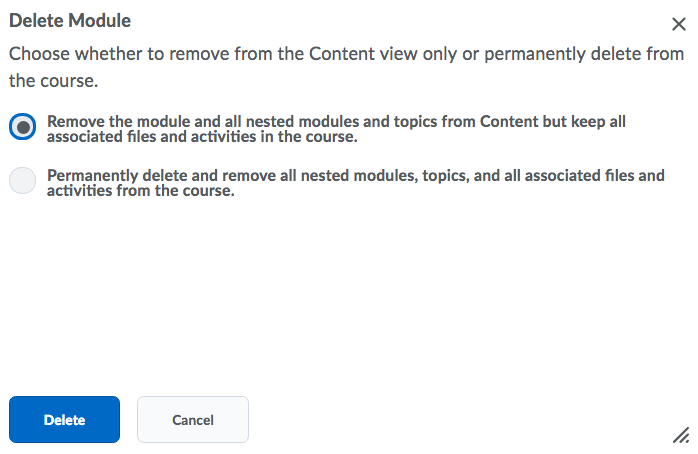Dismiss the dialog using the X icon
Image resolution: width=698 pixels, height=454 pixels.
[x=679, y=25]
